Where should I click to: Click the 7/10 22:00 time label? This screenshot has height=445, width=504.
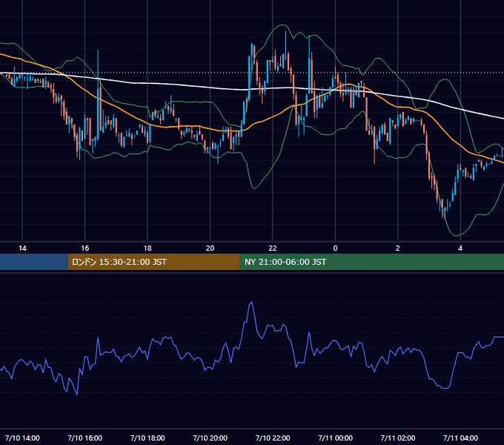(x=273, y=438)
